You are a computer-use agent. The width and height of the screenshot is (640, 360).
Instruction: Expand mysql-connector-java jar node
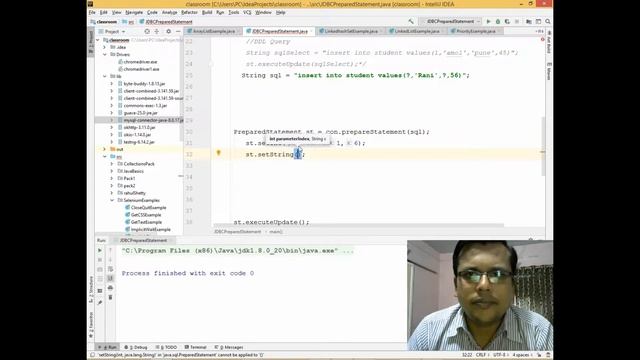(112, 120)
